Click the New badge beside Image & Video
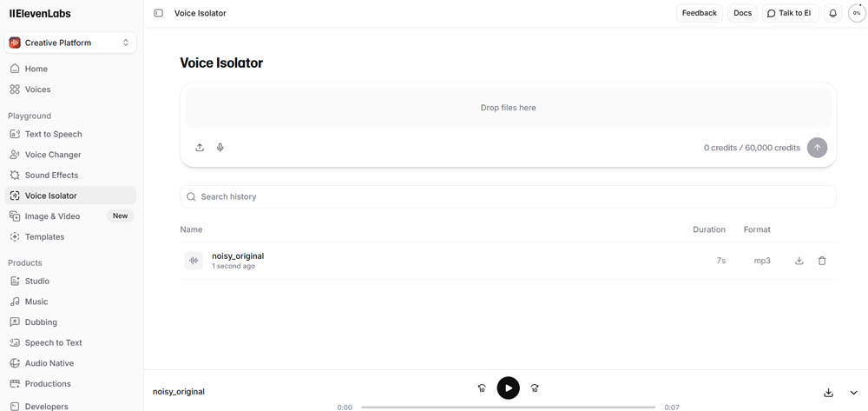Viewport: 868px width, 411px height. tap(120, 216)
